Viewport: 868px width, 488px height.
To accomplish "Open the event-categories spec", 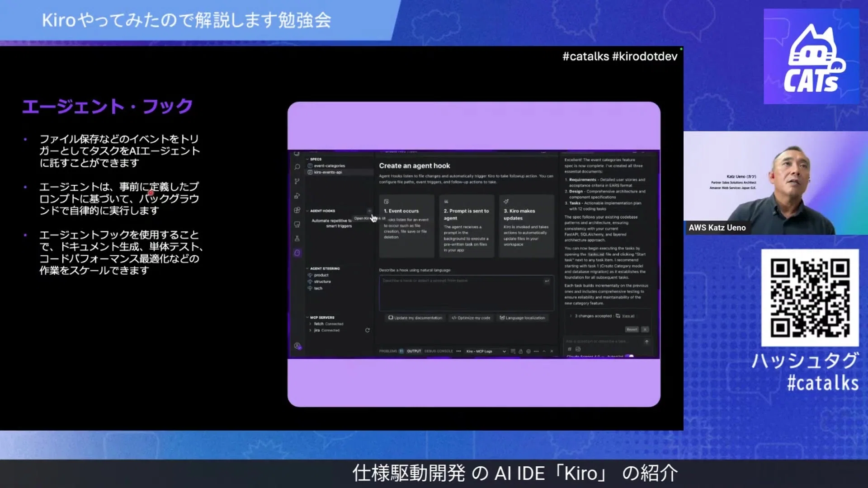I will pos(330,166).
